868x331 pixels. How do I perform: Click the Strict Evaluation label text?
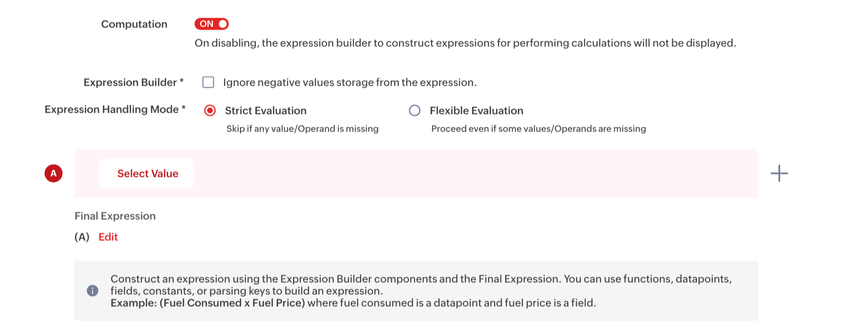tap(266, 110)
